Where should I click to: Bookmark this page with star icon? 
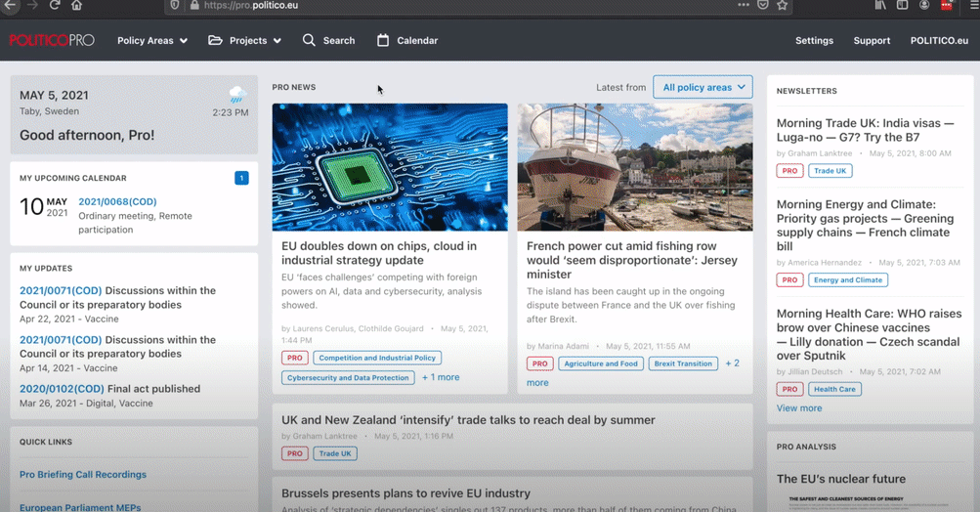tap(782, 5)
